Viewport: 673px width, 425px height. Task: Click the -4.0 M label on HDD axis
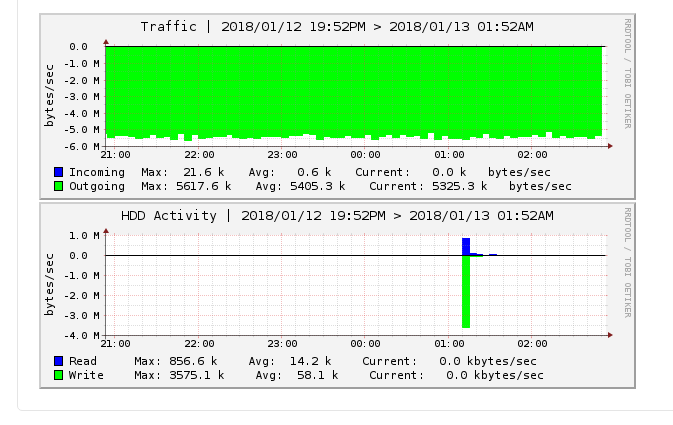point(82,335)
